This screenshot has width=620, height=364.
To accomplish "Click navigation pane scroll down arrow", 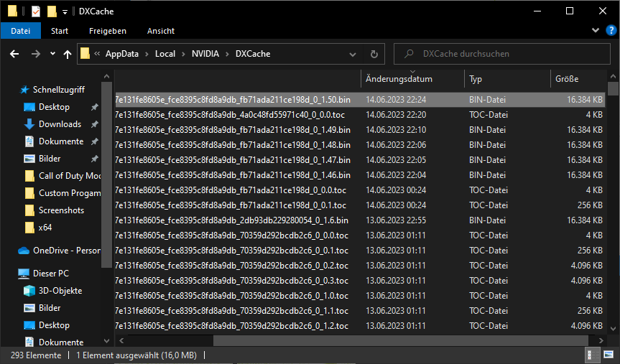I will tap(106, 341).
